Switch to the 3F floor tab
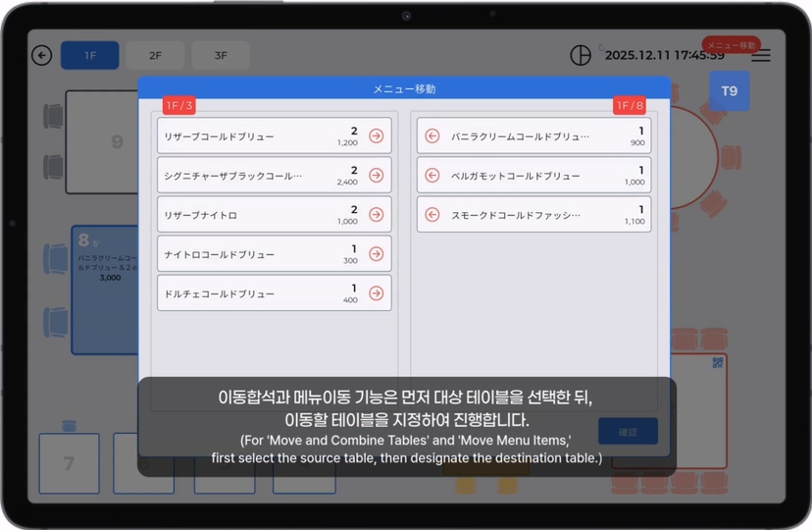This screenshot has height=530, width=812. coord(220,56)
